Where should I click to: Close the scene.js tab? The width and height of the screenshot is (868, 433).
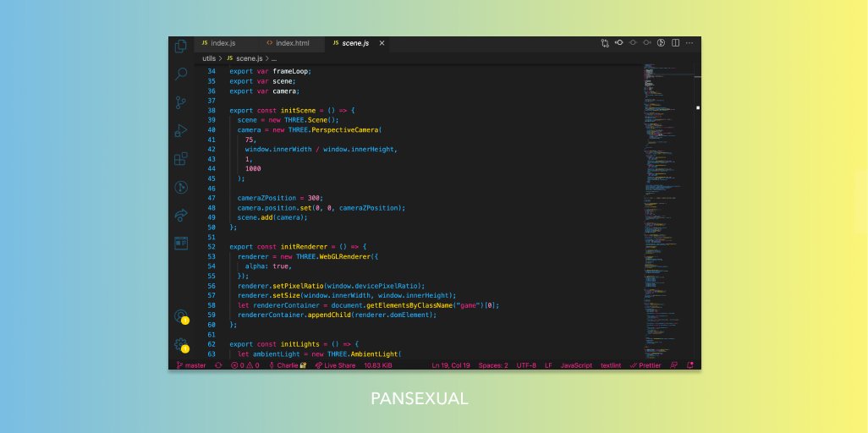382,42
